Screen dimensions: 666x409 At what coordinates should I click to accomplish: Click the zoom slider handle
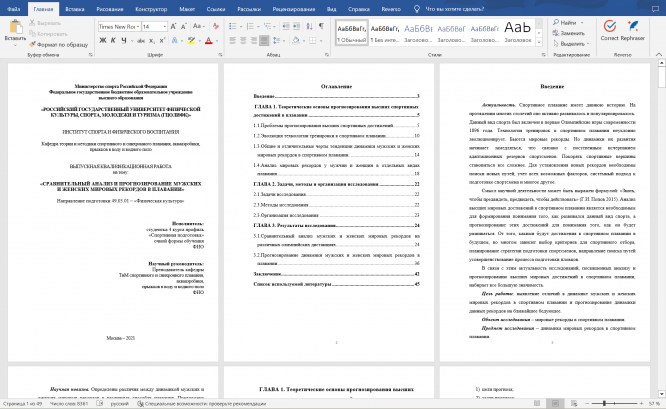click(604, 403)
